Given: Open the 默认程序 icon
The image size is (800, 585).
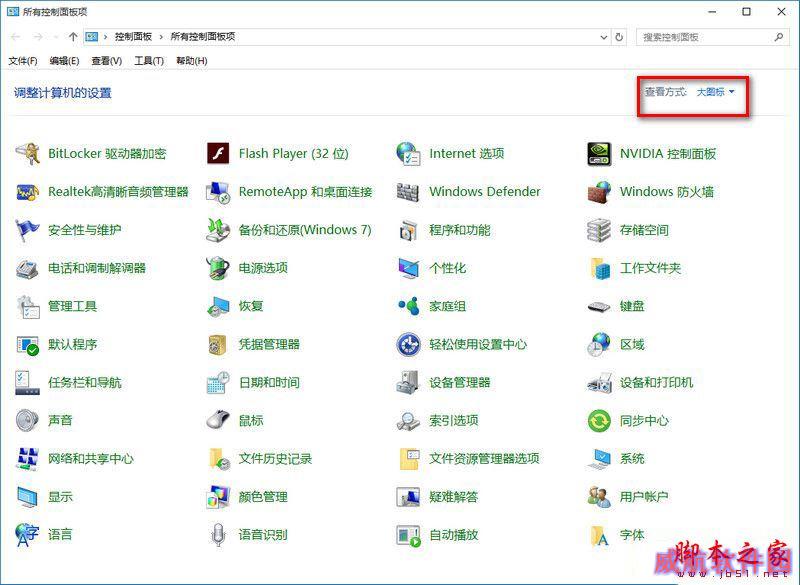Looking at the screenshot, I should (x=28, y=345).
